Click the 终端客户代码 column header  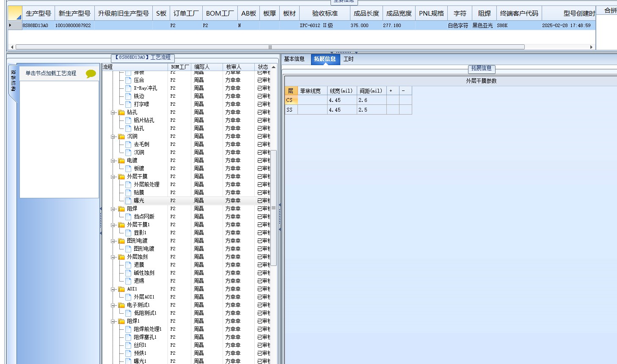click(519, 14)
